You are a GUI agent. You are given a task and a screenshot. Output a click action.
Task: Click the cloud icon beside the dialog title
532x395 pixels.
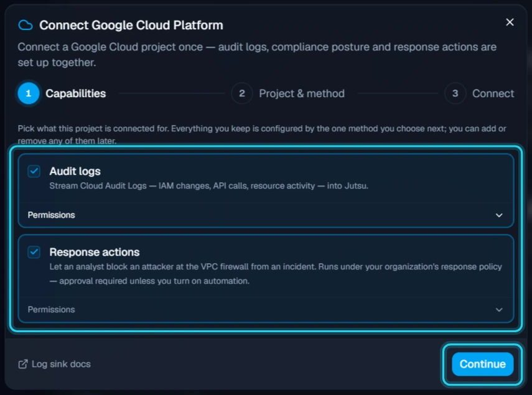26,25
